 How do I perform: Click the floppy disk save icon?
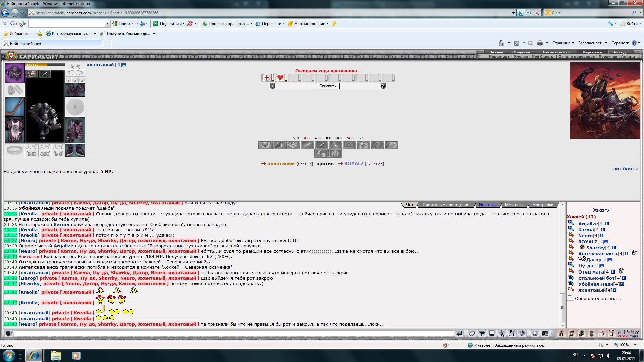(492, 333)
